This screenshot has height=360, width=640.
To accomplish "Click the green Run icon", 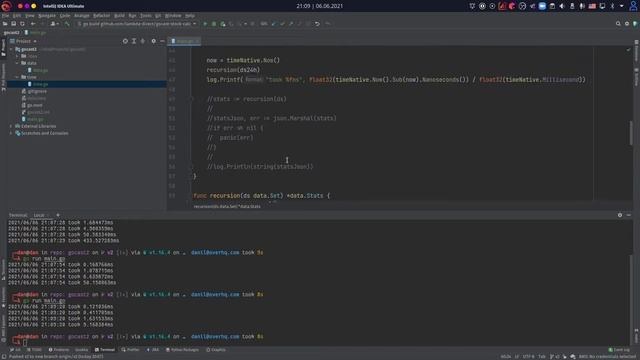I will (x=205, y=24).
